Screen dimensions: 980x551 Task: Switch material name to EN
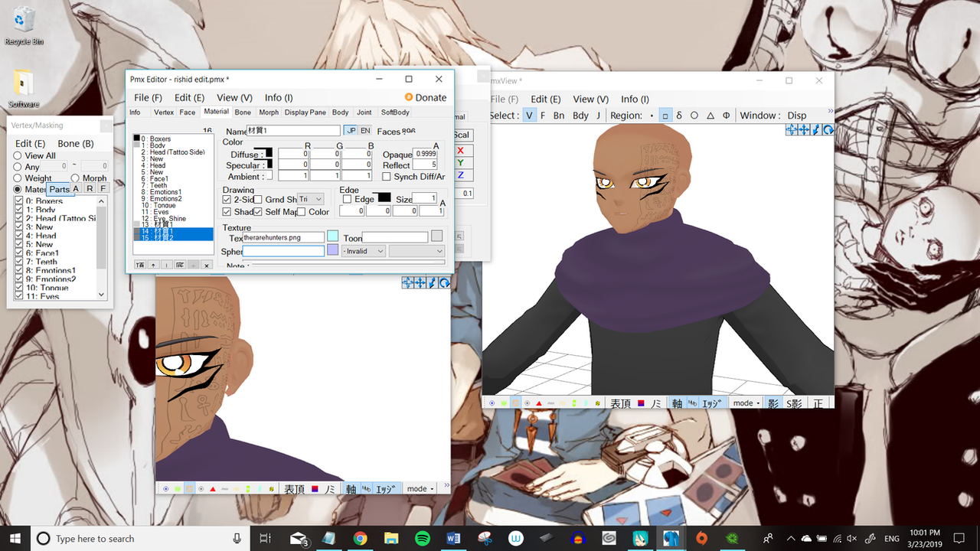(365, 131)
